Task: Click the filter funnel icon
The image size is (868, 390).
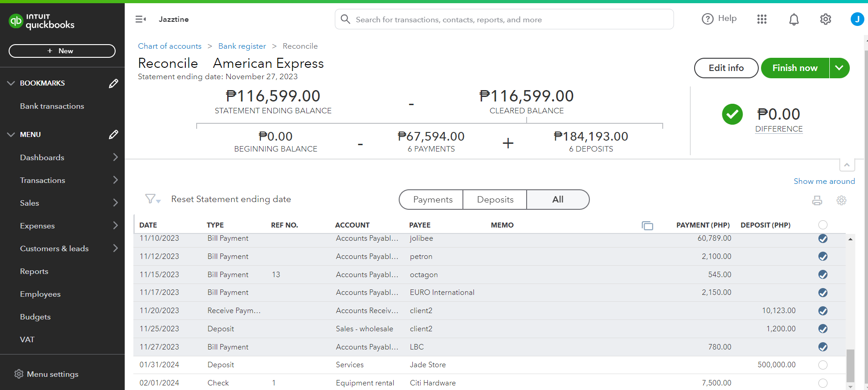Action: (152, 199)
